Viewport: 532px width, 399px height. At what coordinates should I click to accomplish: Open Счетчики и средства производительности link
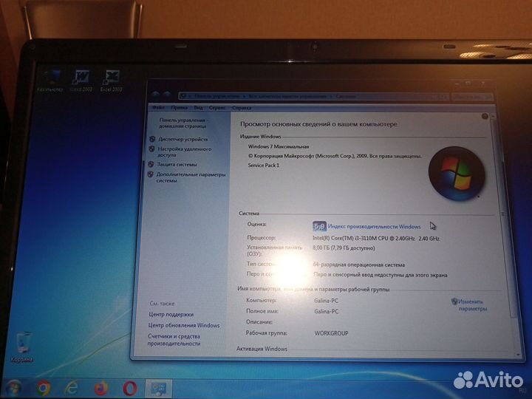tap(174, 340)
